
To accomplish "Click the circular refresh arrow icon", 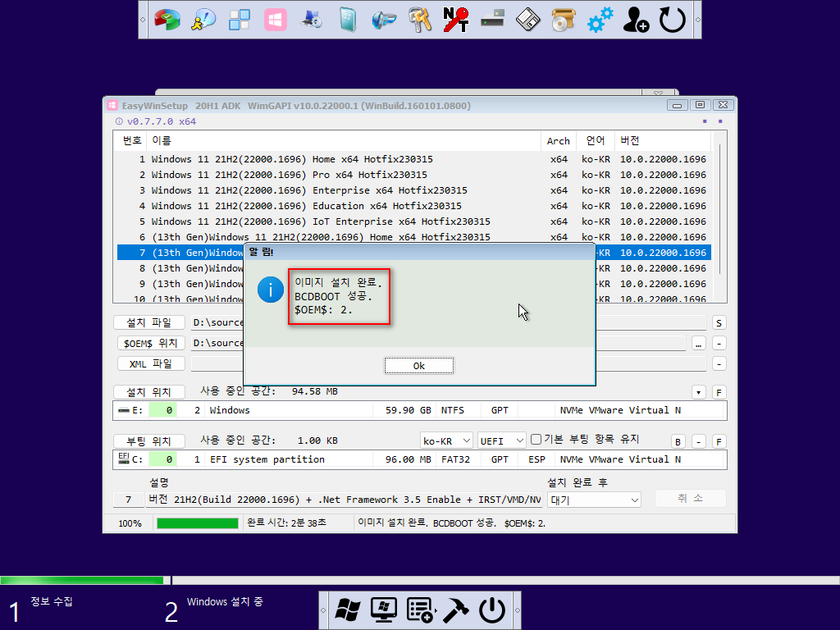I will (673, 20).
